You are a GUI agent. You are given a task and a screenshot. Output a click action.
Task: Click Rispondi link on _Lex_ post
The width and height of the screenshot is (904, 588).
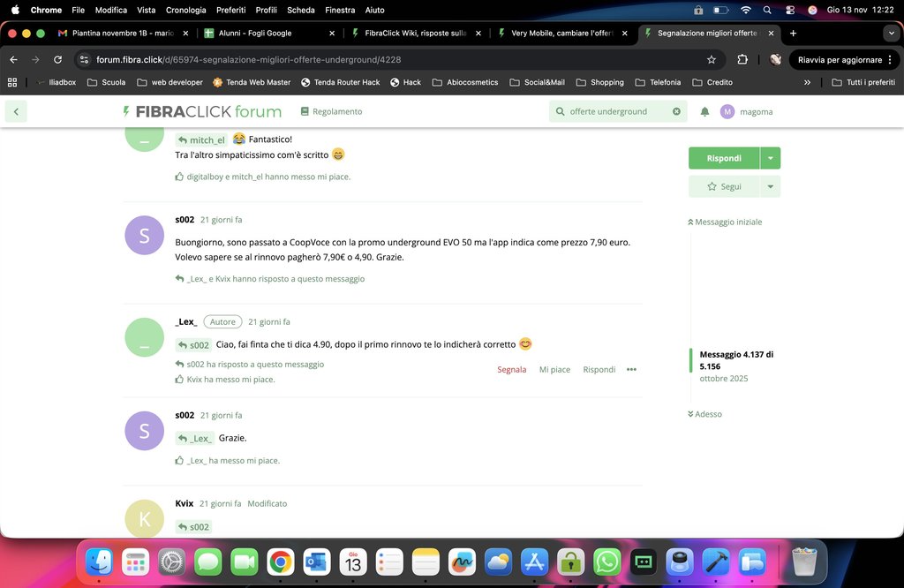[x=599, y=370]
